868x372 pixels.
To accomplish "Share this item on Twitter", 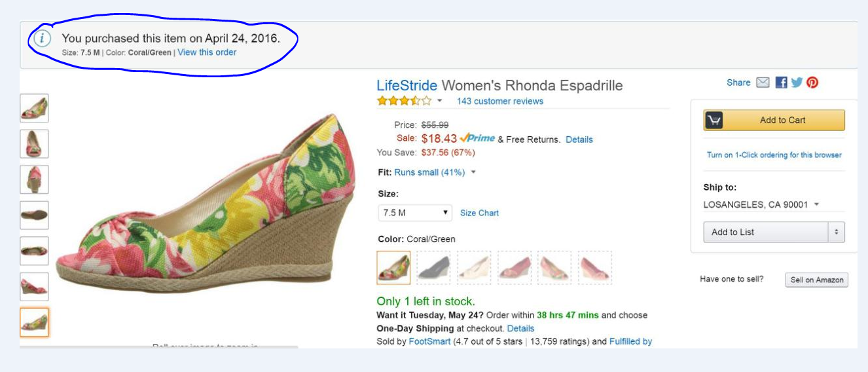I will 797,83.
